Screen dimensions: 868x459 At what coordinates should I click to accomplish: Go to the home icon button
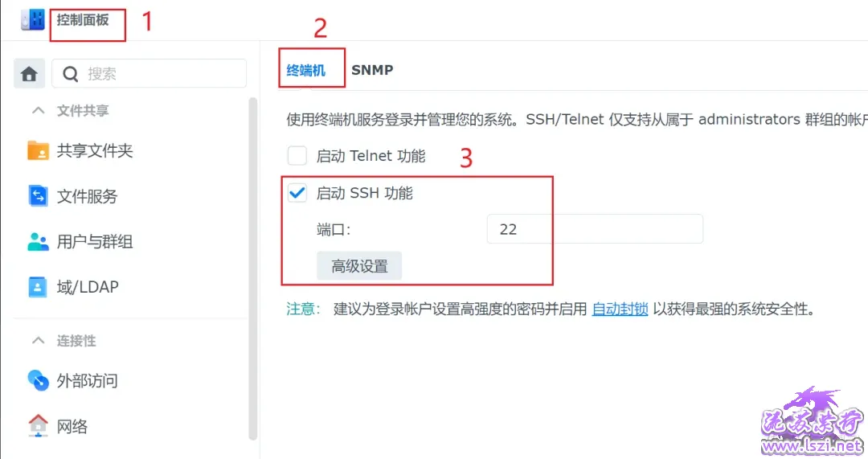coord(29,74)
